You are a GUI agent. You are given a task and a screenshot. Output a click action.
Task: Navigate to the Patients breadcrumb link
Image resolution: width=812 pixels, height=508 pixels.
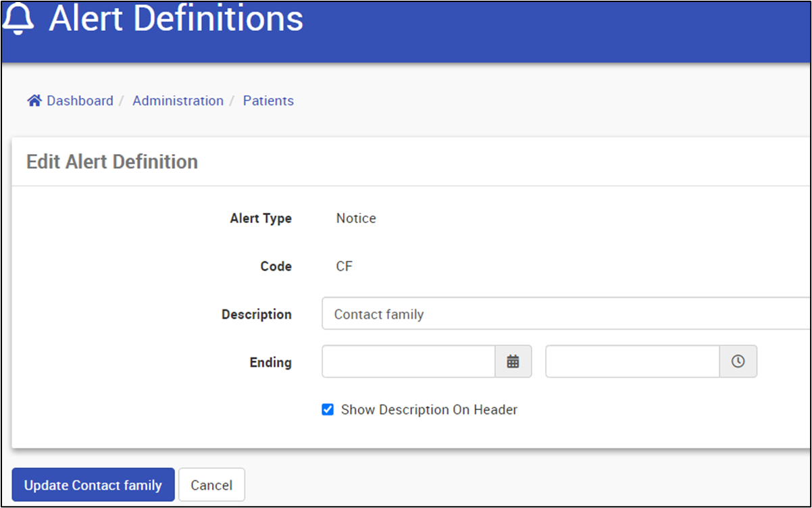[x=268, y=101]
